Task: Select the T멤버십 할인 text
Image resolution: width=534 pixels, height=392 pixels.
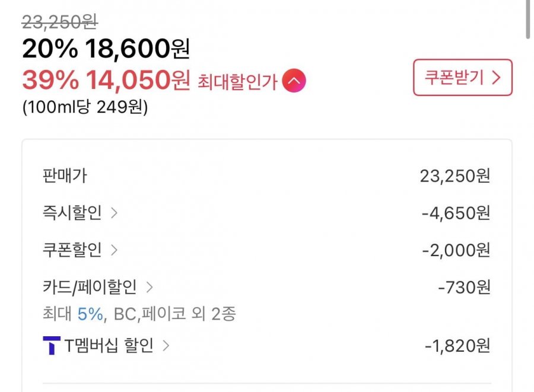Action: click(109, 345)
